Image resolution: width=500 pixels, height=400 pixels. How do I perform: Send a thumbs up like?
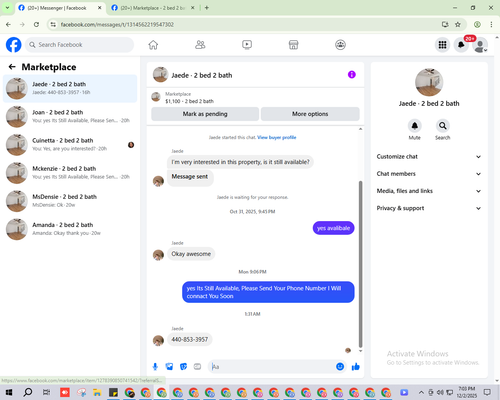(356, 367)
